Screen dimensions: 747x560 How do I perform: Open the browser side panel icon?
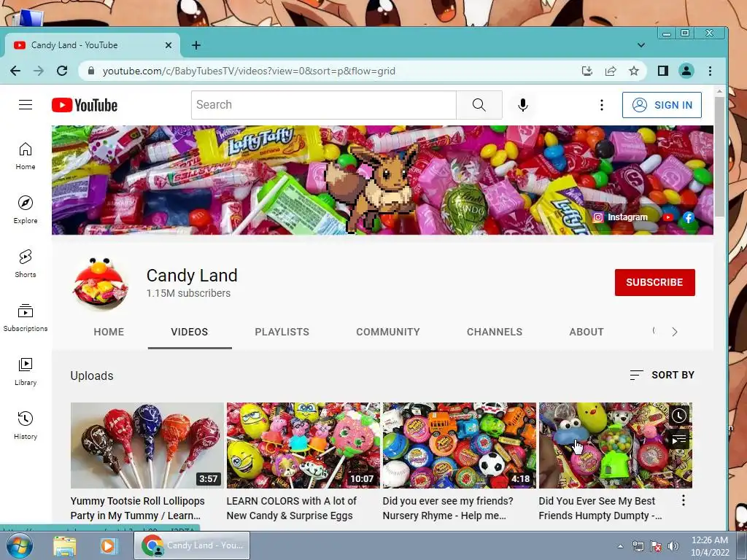(x=662, y=71)
